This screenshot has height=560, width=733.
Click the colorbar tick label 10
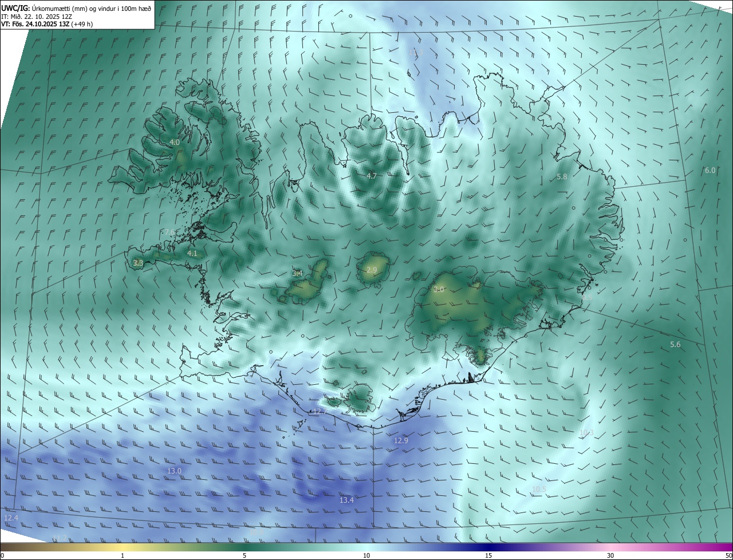click(366, 555)
